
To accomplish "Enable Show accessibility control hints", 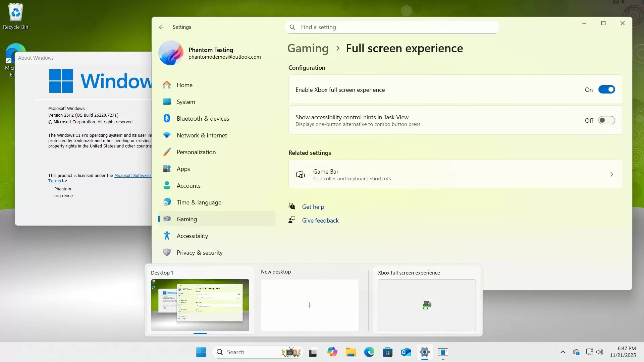I will click(607, 120).
